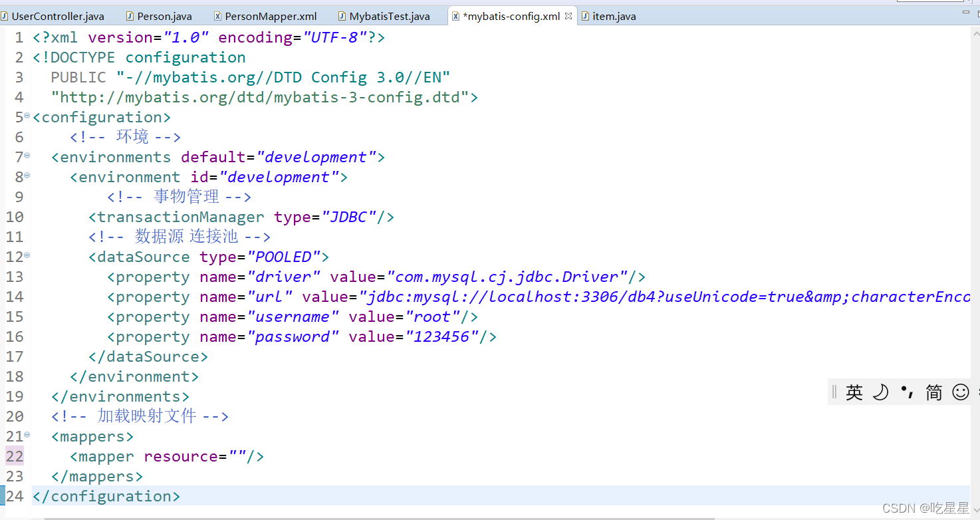Switch the IME simplified Chinese (简) setting
Screen dimensions: 980x520
coord(933,392)
